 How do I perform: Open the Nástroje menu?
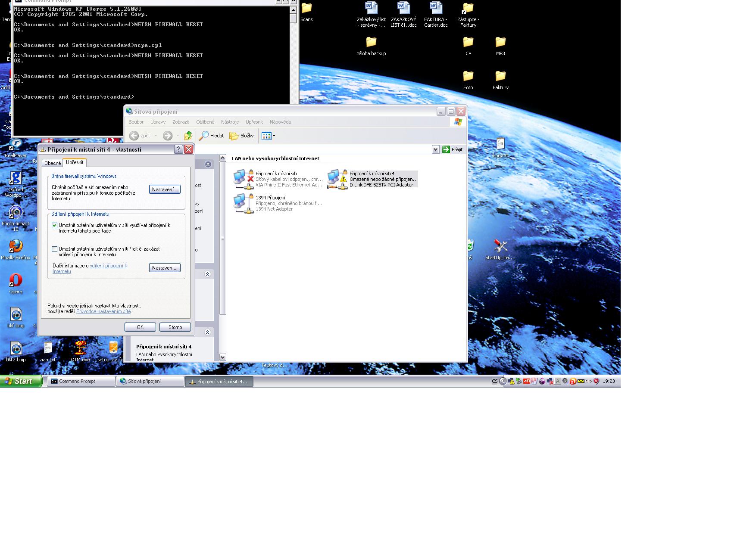tap(230, 122)
